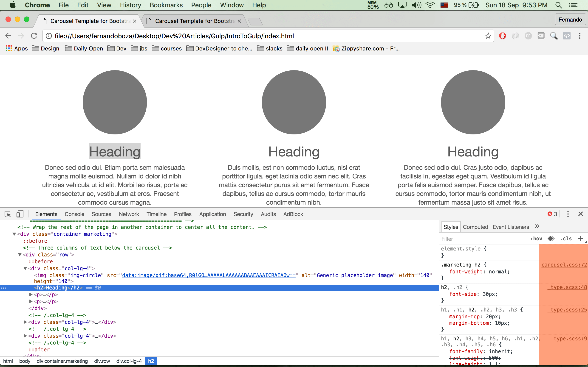Toggle the device toolbar icon

(x=20, y=214)
